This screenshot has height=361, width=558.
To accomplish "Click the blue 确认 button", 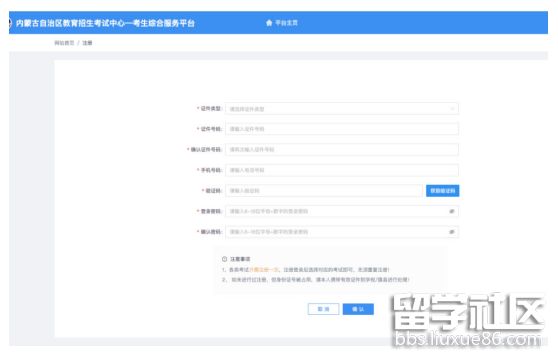I will 358,309.
